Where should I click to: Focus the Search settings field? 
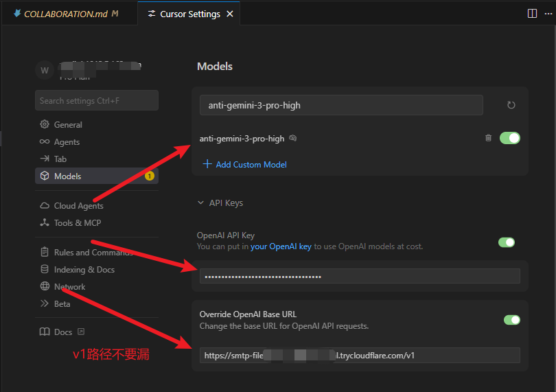[x=97, y=100]
